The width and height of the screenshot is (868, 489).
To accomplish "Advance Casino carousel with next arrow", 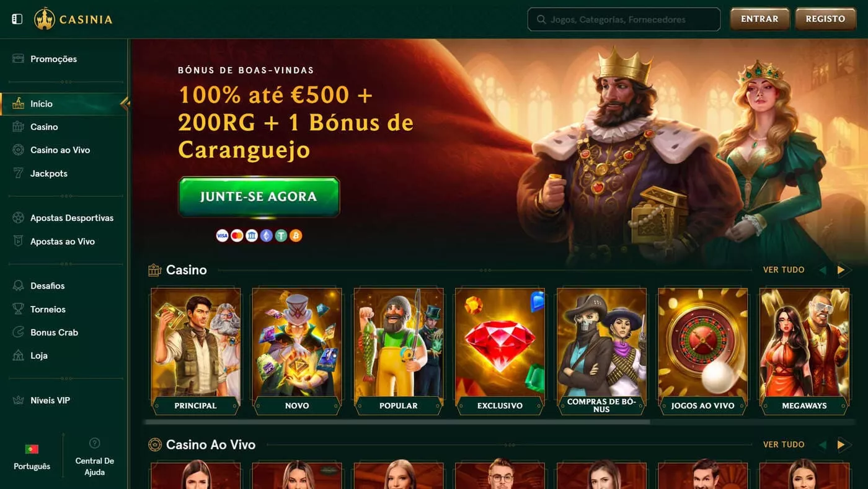I will [841, 270].
